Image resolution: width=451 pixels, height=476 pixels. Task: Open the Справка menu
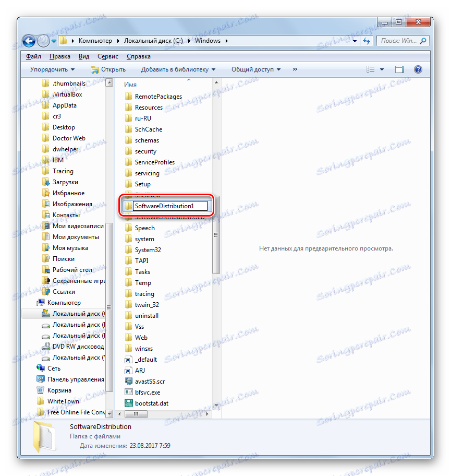pyautogui.click(x=138, y=56)
